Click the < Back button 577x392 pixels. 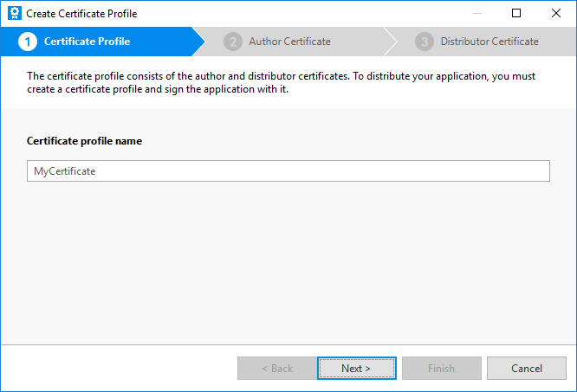coord(277,369)
